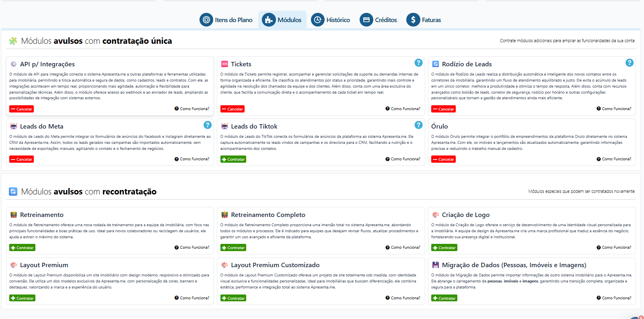Click the gear icon beside Itens do Plano
Image resolution: width=644 pixels, height=319 pixels.
[206, 20]
